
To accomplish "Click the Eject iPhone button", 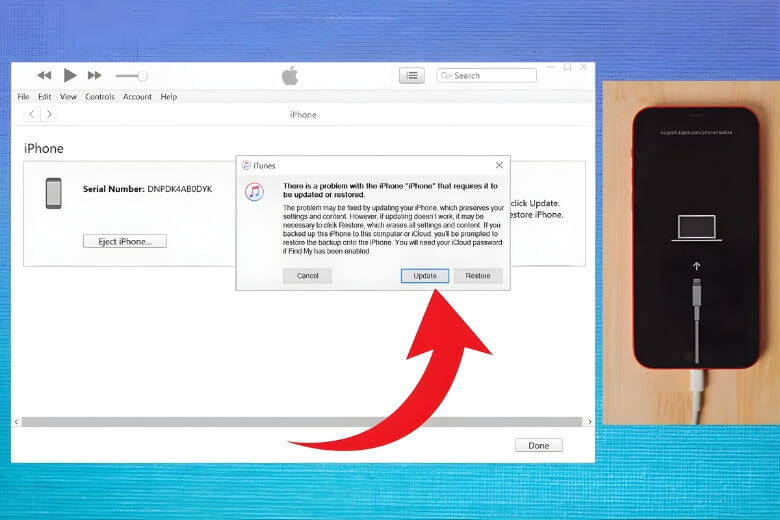I will coord(125,241).
